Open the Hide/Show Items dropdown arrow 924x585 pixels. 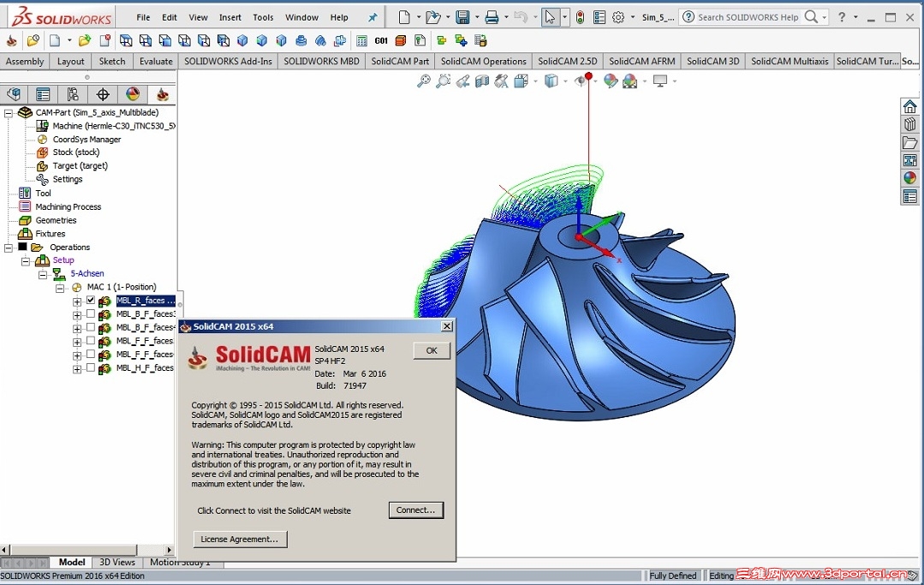(595, 81)
